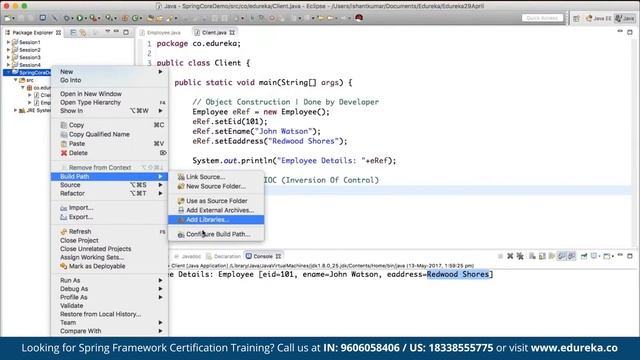Toggle Word Wrap in Console toolbar
640x360 pixels.
click(x=552, y=256)
